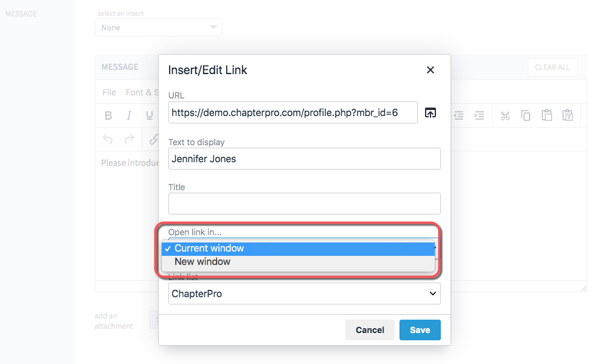Open the ChapterPro link list dropdown
This screenshot has height=364, width=605.
coord(305,294)
